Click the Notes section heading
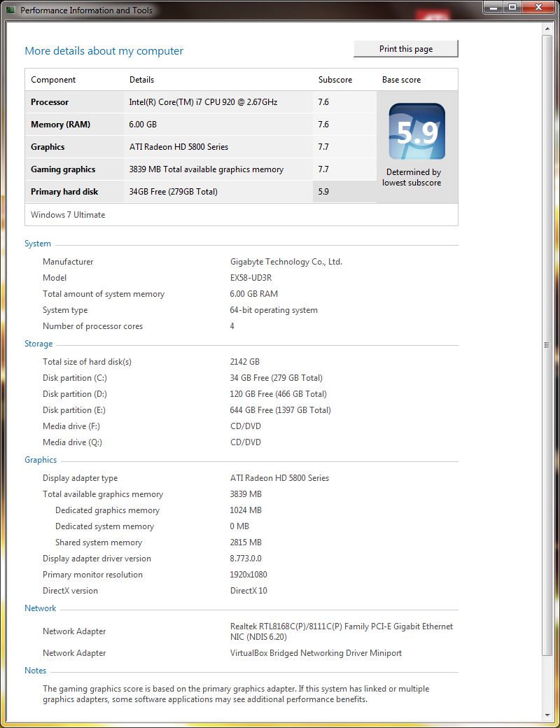560x728 pixels. [x=35, y=671]
